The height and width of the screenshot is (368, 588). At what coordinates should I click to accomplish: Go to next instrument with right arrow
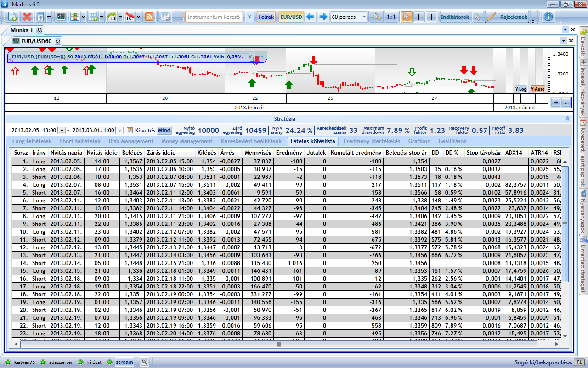click(323, 17)
